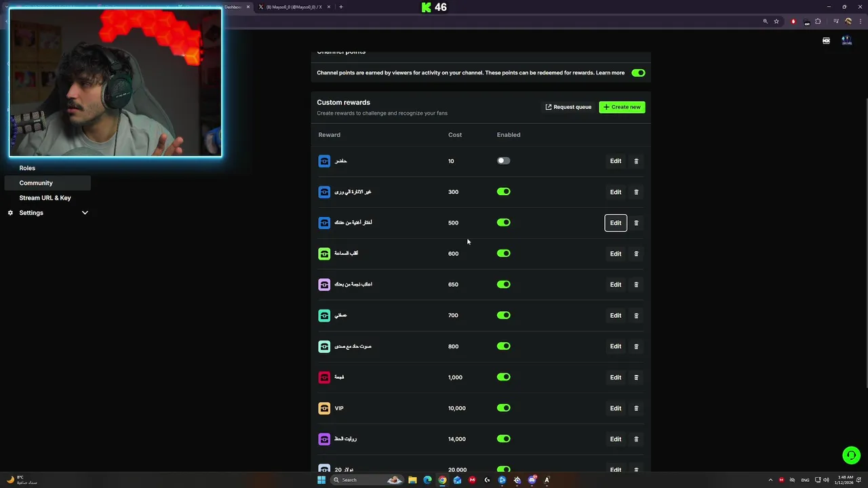868x488 pixels.
Task: Bookmark this page with the star icon
Action: 776,22
